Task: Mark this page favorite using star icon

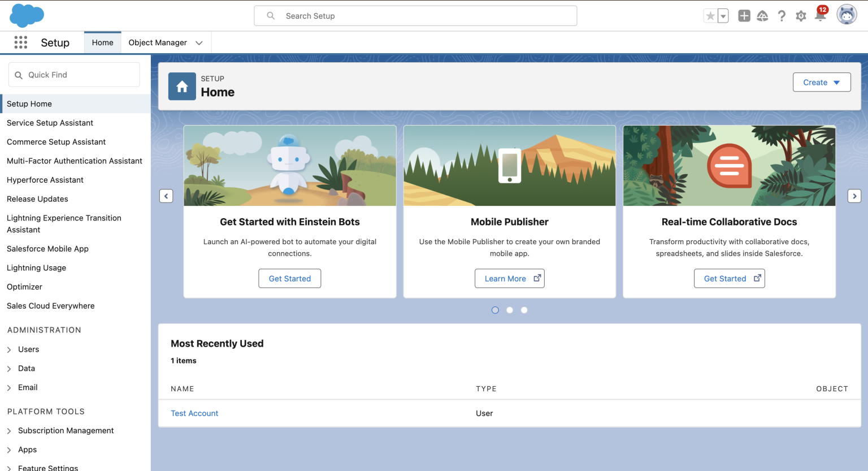Action: [x=711, y=16]
